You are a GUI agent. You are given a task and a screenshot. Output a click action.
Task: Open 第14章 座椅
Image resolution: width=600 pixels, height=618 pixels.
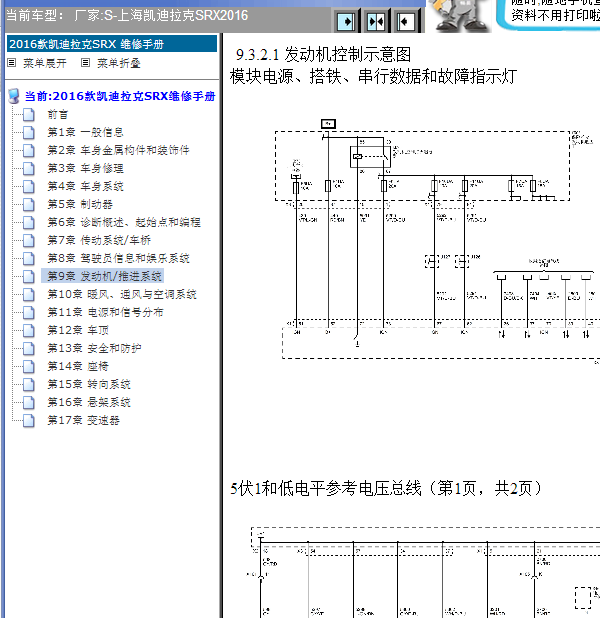pos(78,366)
